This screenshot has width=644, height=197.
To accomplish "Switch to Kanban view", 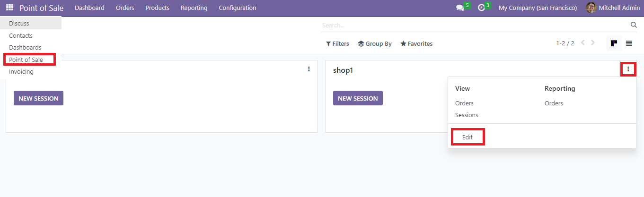I will tap(614, 43).
